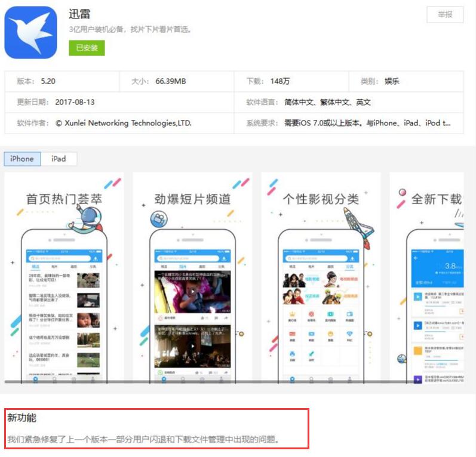Image resolution: width=476 pixels, height=457 pixels.
Task: Click the version value 5.20
Action: (48, 81)
